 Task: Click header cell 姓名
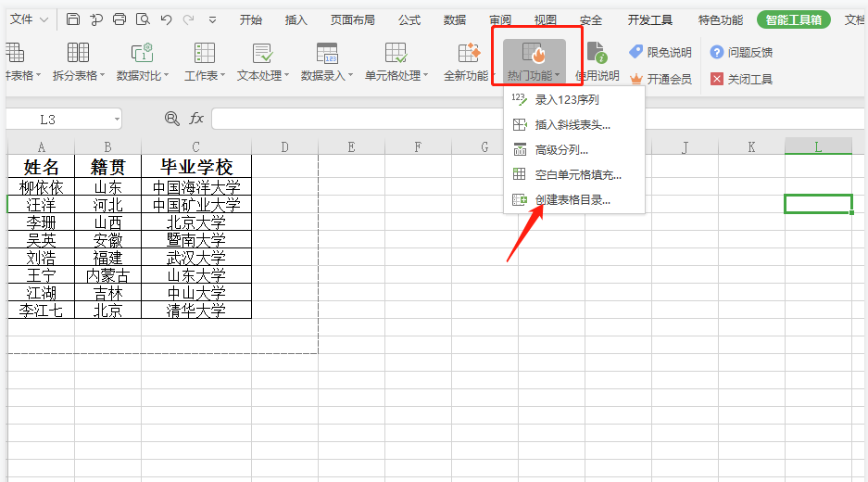click(x=41, y=166)
